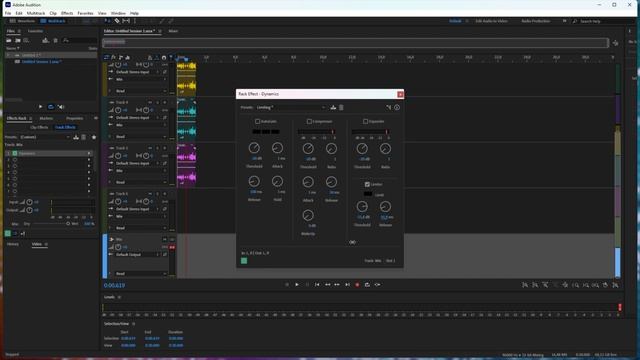Open the Effects Rack presets dropdown
The width and height of the screenshot is (640, 360).
pyautogui.click(x=45, y=137)
